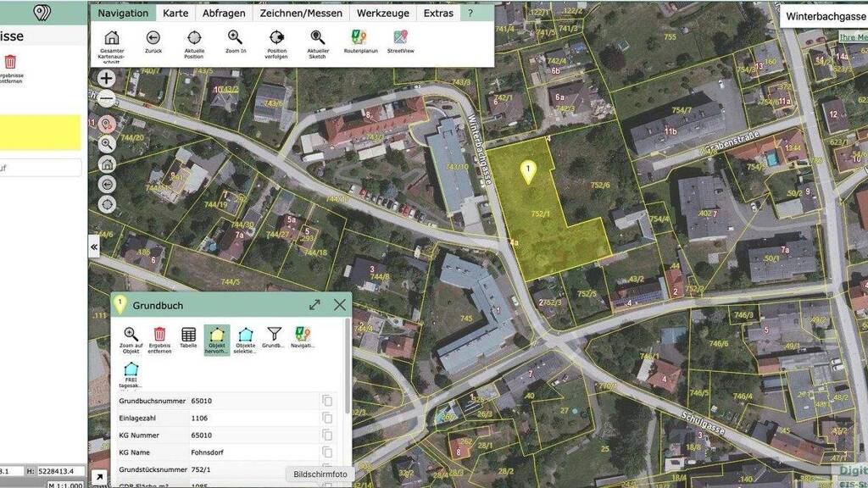The image size is (868, 488).
Task: Open the Routenplanung tool
Action: [359, 38]
